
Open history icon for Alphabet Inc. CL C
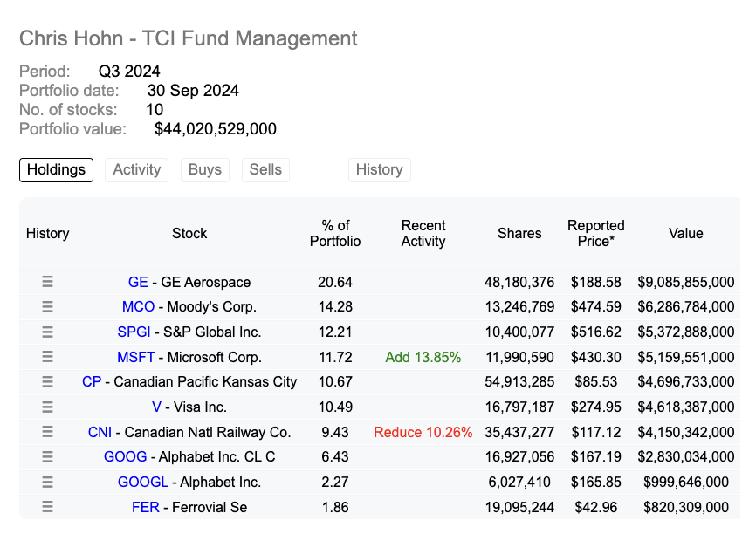click(x=47, y=456)
